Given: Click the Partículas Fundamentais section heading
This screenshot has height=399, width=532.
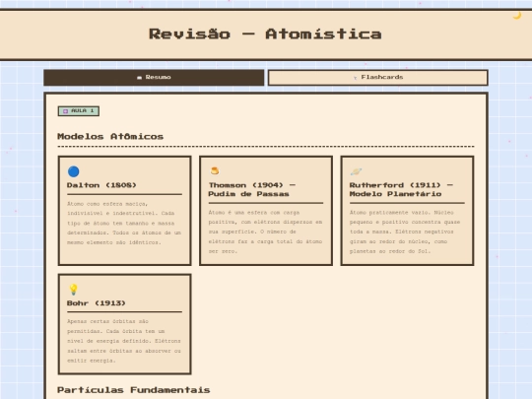Looking at the screenshot, I should [134, 390].
